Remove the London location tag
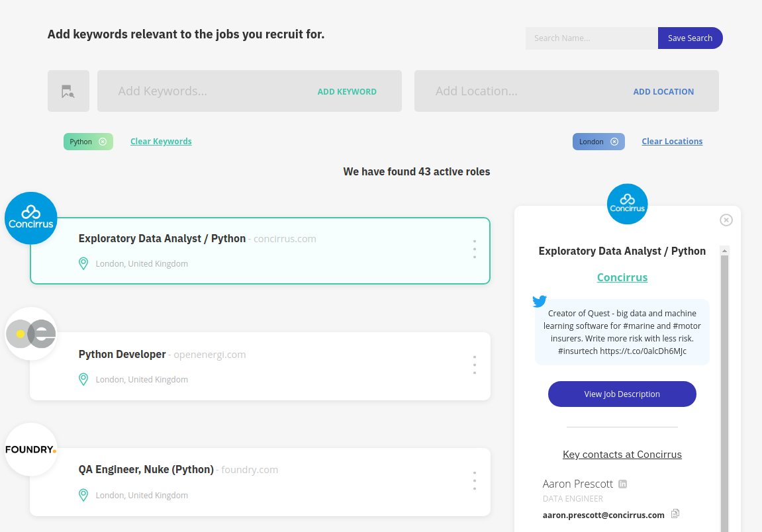The width and height of the screenshot is (762, 532). [x=614, y=142]
